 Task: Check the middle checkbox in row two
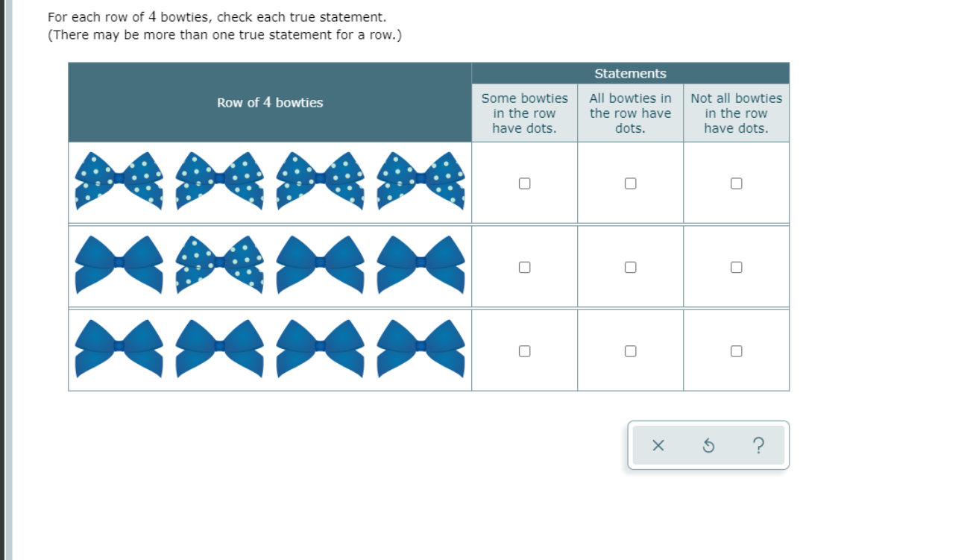pos(630,265)
